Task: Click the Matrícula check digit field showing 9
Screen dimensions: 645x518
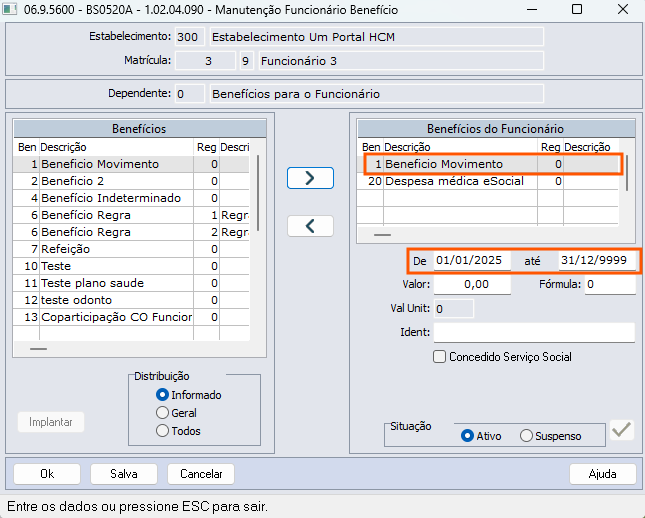Action: click(x=247, y=61)
